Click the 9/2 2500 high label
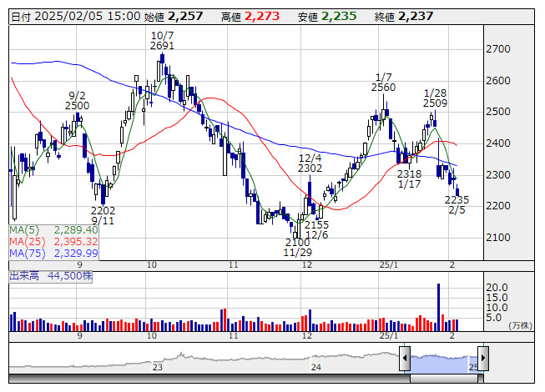Viewport: 545px width, 392px height. [77, 101]
